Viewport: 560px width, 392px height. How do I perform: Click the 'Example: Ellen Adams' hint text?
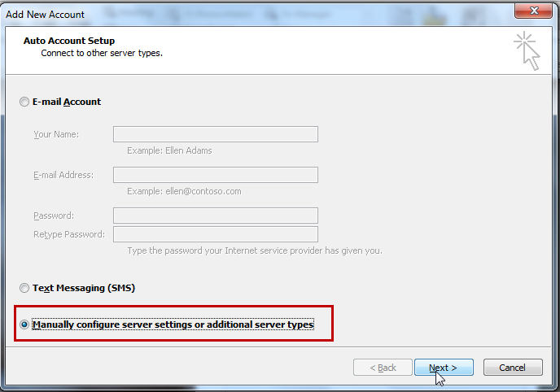(169, 150)
